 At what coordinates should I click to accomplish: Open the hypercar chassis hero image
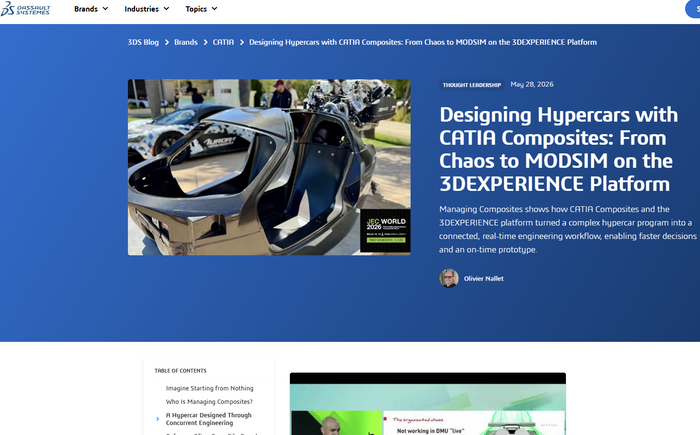coord(269,167)
